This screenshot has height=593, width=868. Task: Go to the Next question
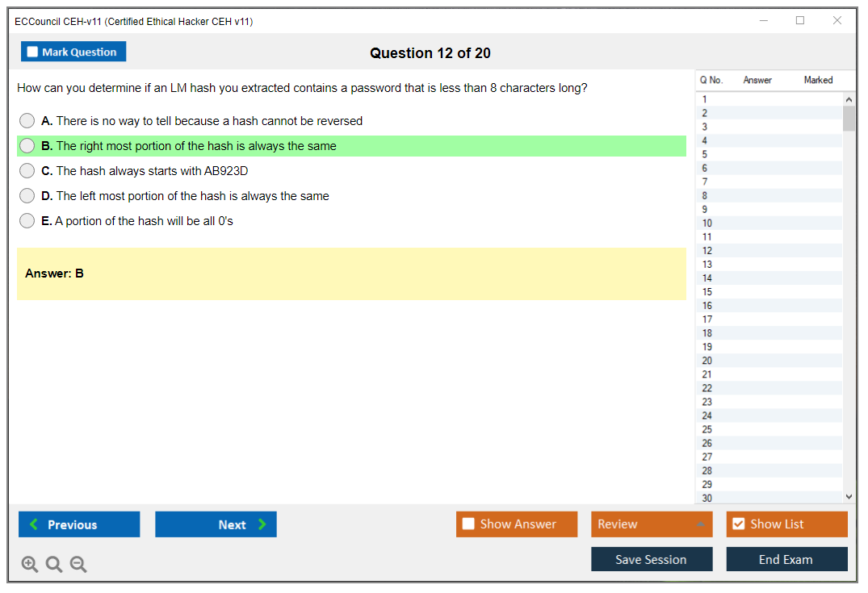pos(216,524)
